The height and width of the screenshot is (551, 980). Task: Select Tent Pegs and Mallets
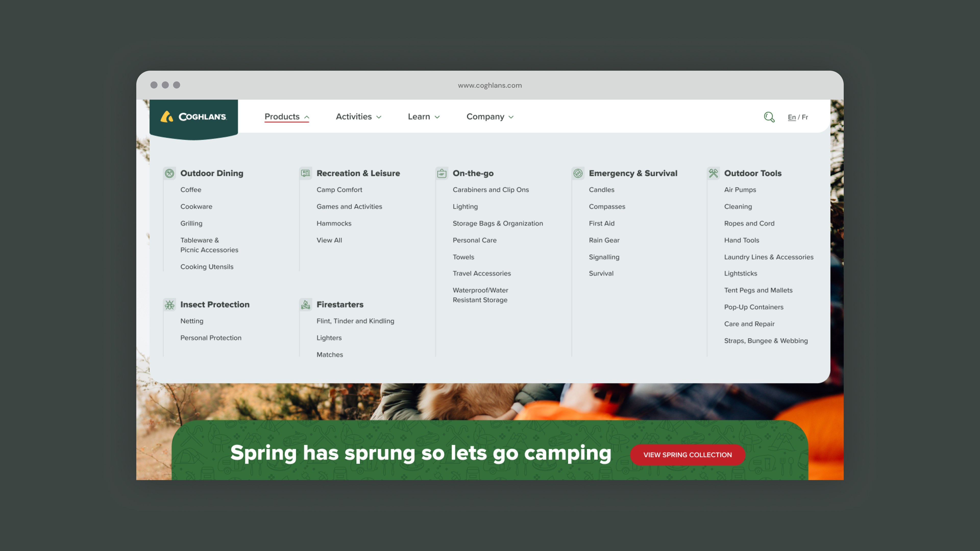click(758, 290)
